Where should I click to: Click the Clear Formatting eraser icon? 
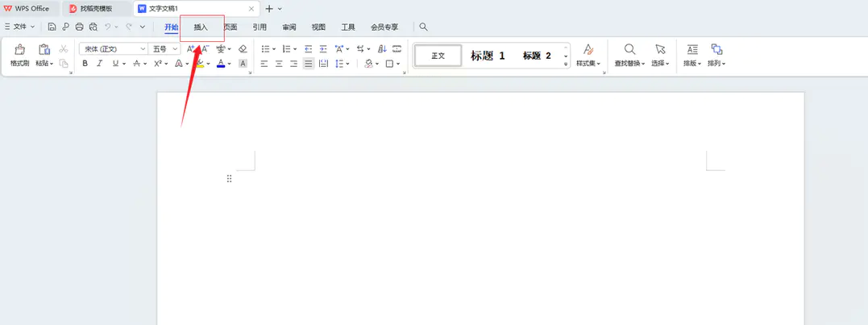(x=243, y=49)
